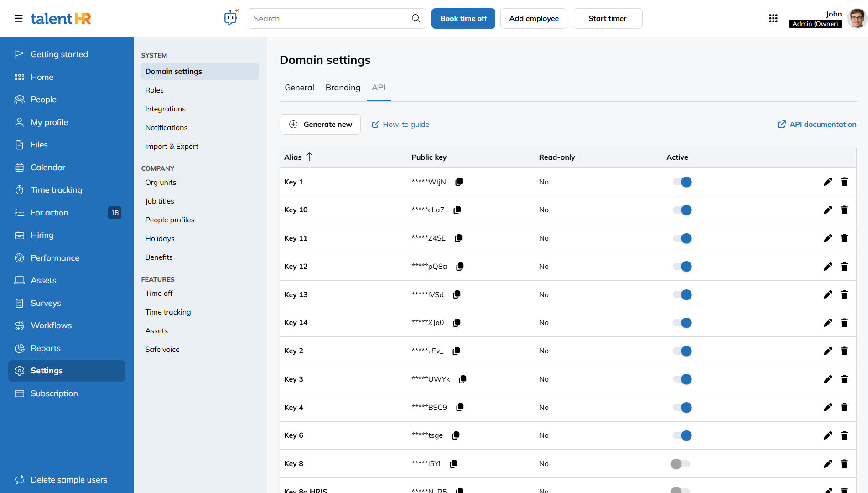Click the Generate new button
The height and width of the screenshot is (493, 868).
click(x=320, y=124)
